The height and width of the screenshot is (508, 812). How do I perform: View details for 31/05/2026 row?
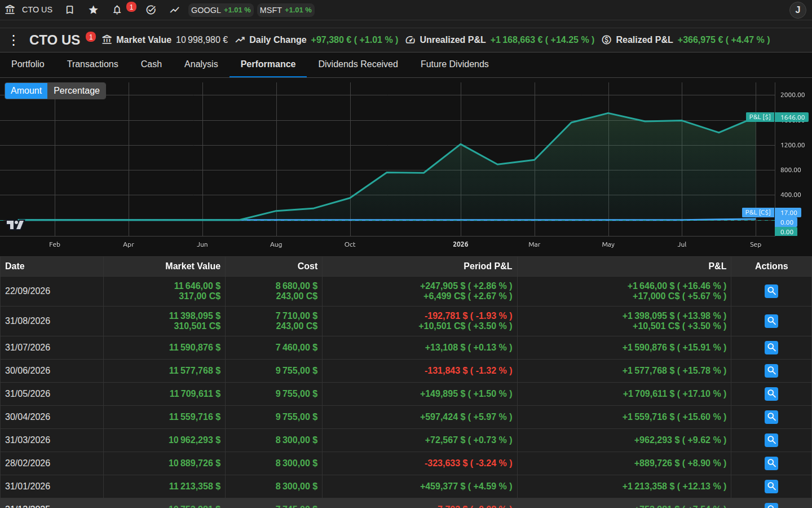[771, 394]
